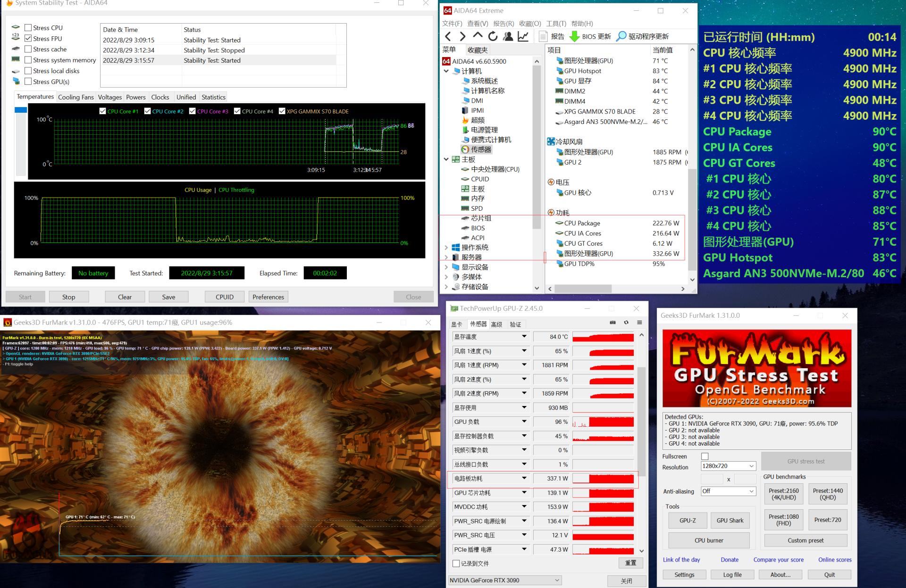Click the 驱动程序更新 magnifier icon
Image resolution: width=906 pixels, height=588 pixels.
tap(621, 36)
